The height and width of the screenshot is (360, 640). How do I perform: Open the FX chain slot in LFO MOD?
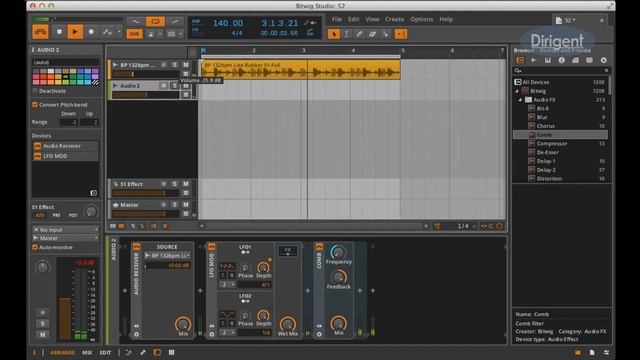click(x=288, y=251)
